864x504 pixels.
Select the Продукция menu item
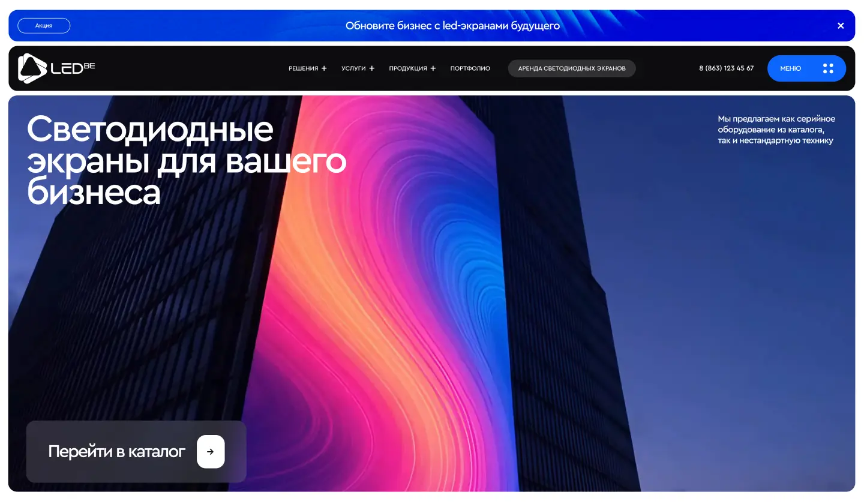408,68
